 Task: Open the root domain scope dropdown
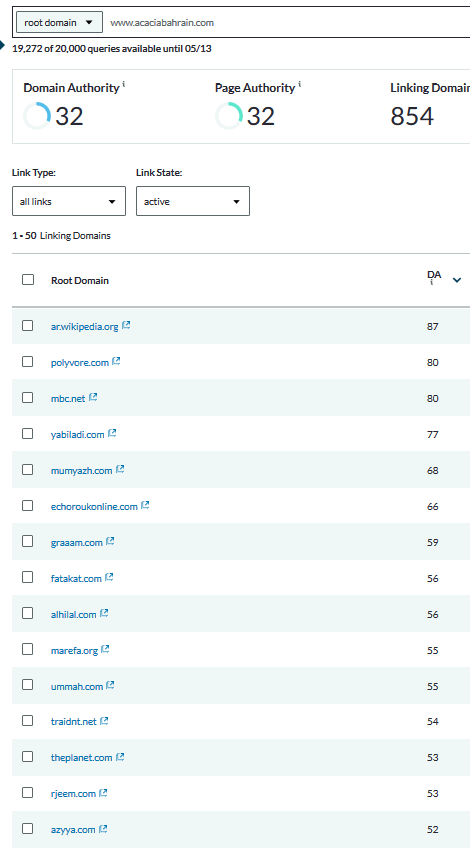click(x=59, y=23)
